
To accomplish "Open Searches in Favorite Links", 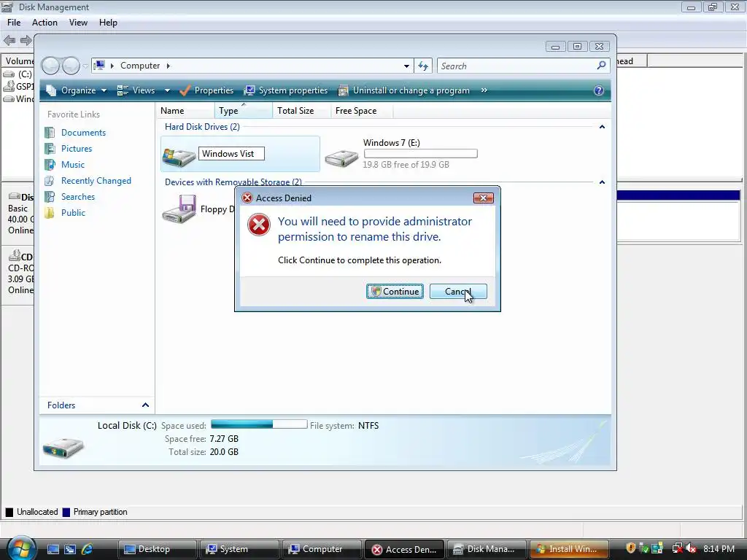I will click(x=77, y=197).
